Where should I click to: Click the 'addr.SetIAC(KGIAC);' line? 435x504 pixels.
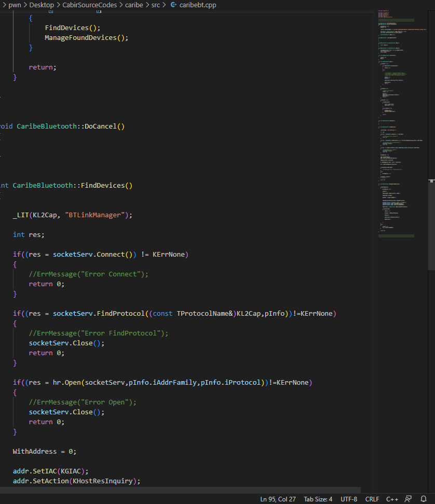(50, 471)
